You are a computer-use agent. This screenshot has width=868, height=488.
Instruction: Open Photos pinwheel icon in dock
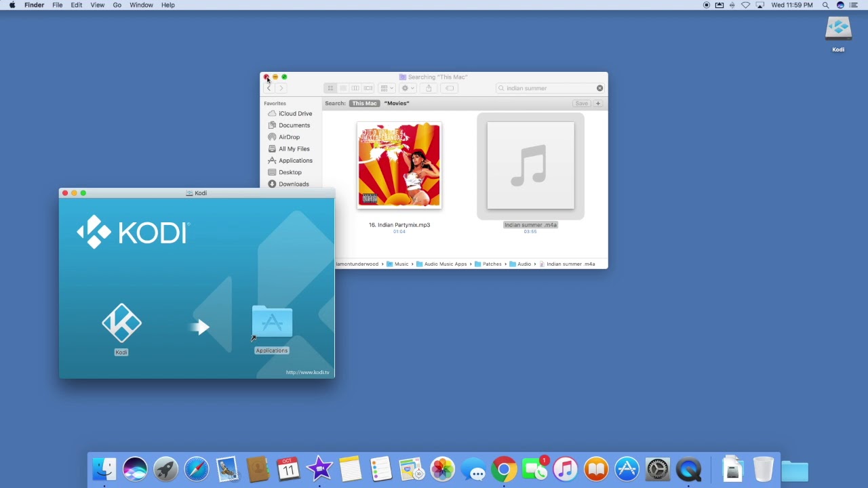point(442,469)
